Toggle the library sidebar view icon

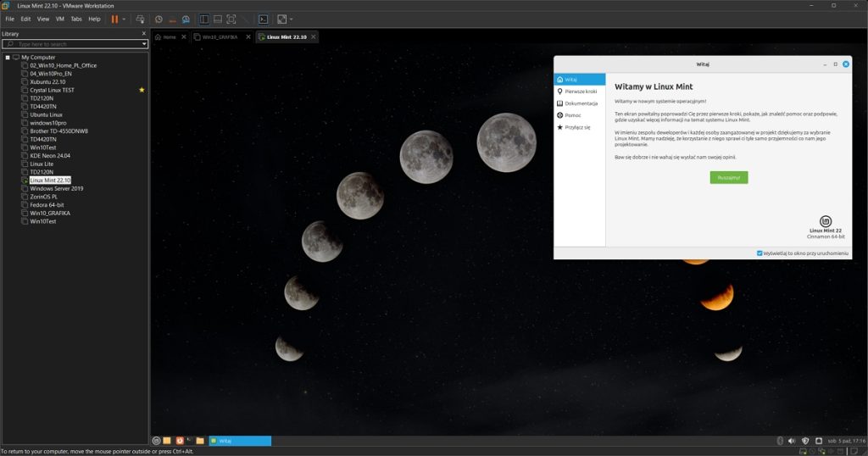(204, 19)
